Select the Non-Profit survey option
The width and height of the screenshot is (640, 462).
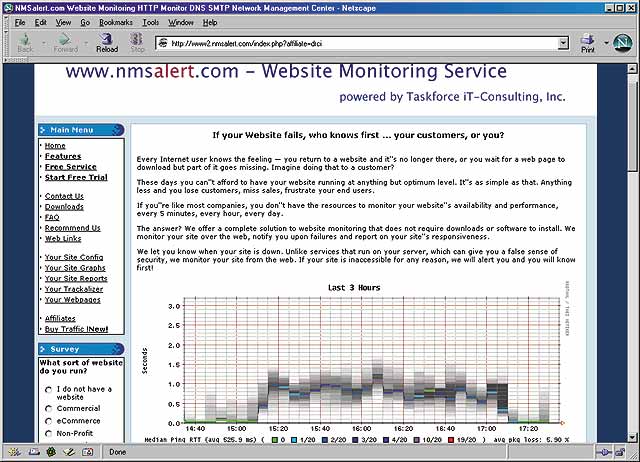click(x=49, y=433)
